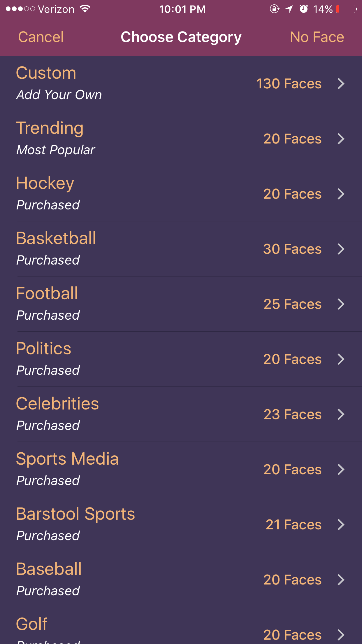The width and height of the screenshot is (362, 644).
Task: Tap the alarm clock status icon
Action: [304, 9]
